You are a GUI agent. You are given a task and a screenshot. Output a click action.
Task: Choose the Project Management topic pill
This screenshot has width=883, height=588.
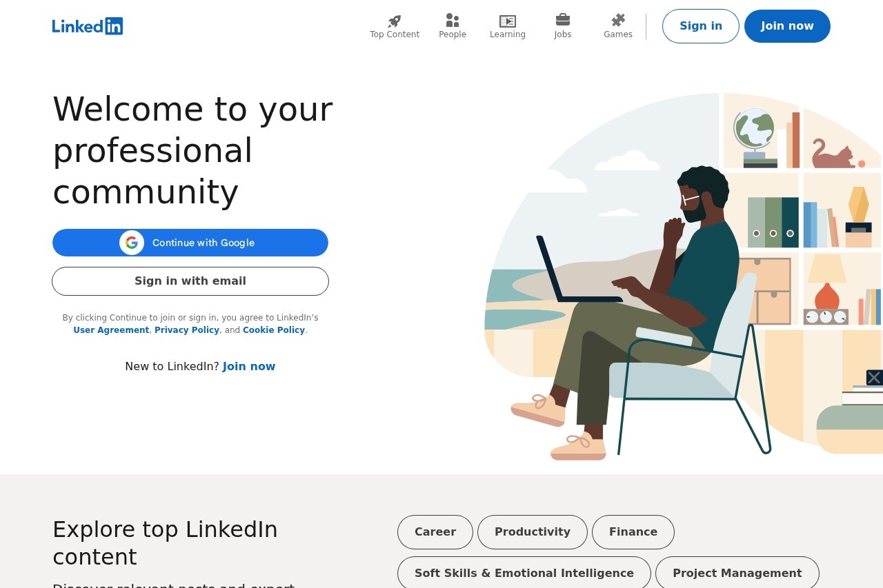coord(737,574)
